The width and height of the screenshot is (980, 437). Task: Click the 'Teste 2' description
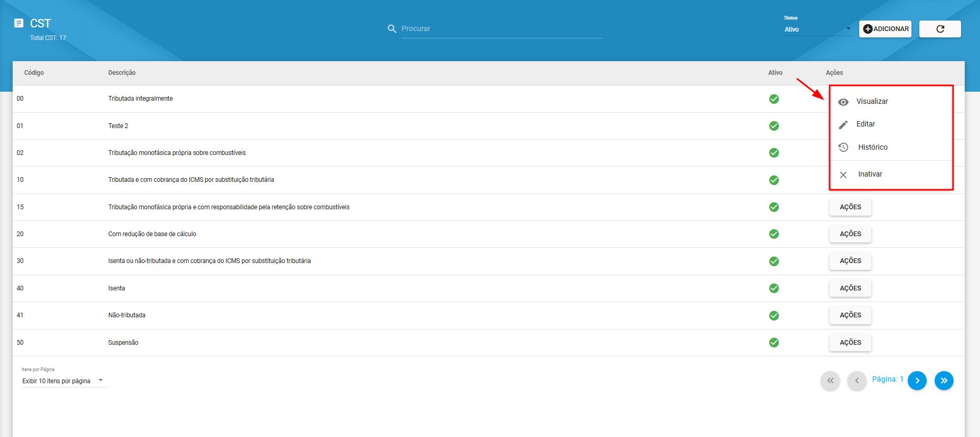[x=118, y=126]
